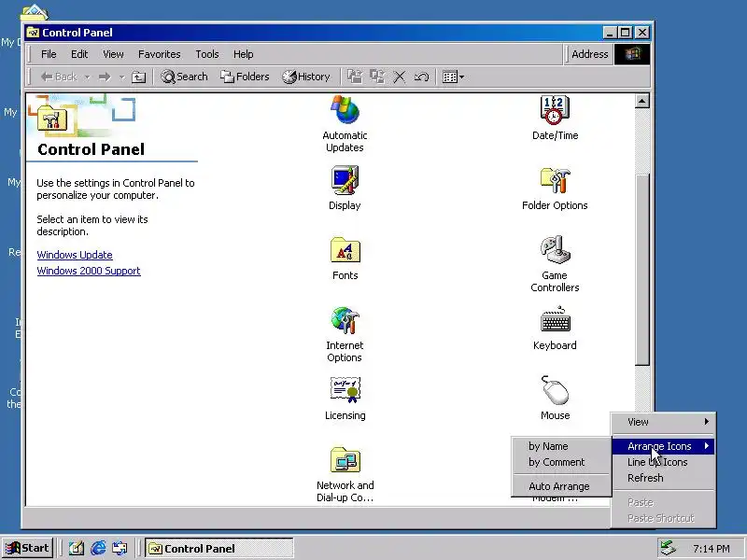Click the Up folder toolbar icon
The image size is (747, 560).
click(138, 77)
